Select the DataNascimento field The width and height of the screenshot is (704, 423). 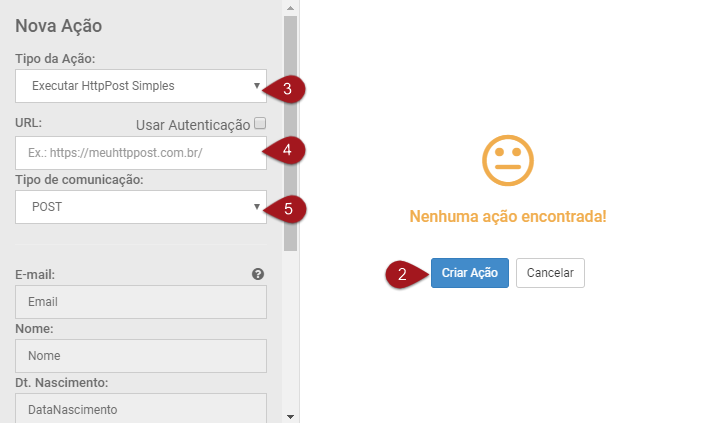point(141,408)
